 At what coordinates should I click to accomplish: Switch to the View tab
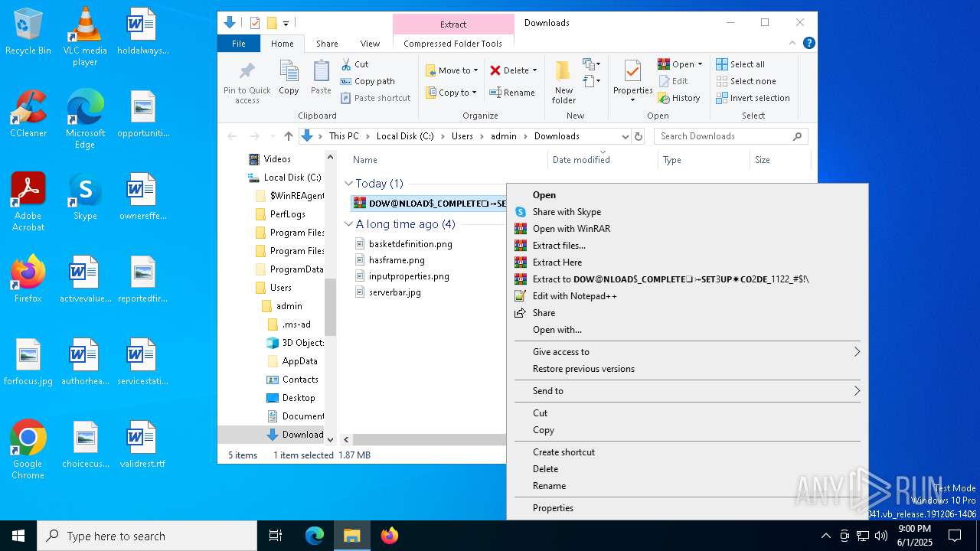(x=370, y=44)
